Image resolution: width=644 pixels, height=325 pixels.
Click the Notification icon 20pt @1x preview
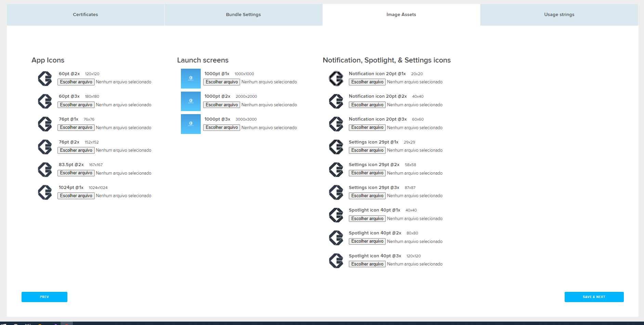(336, 79)
